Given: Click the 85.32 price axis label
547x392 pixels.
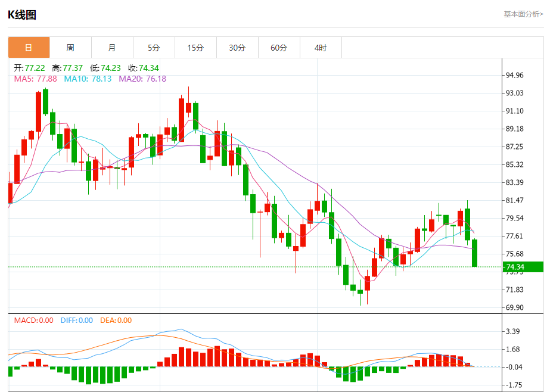Looking at the screenshot, I should click(515, 164).
